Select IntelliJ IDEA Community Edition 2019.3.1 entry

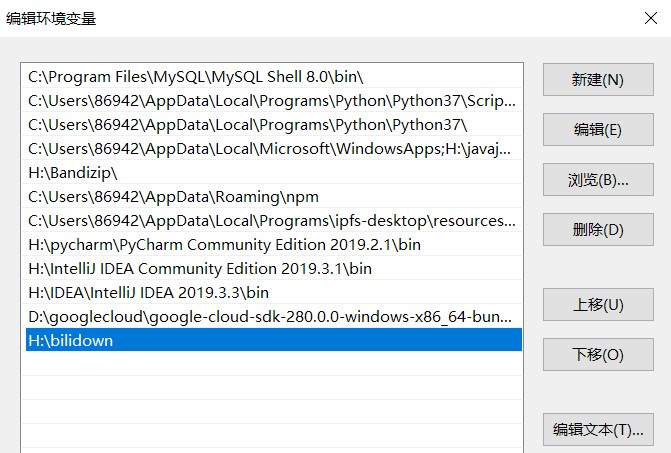click(274, 269)
